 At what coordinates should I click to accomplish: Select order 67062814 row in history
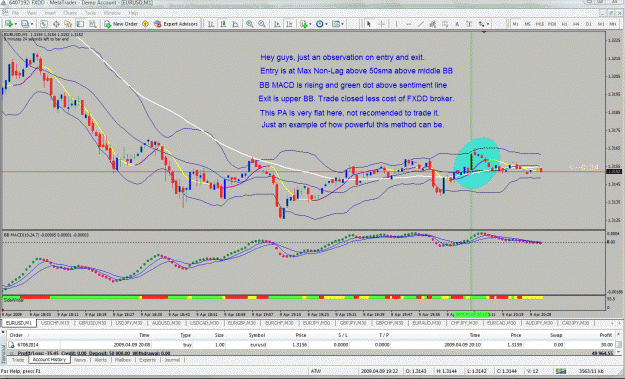[x=311, y=345]
